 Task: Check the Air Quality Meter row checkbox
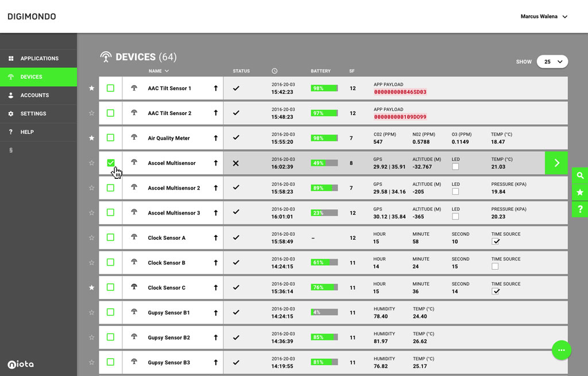(x=110, y=138)
